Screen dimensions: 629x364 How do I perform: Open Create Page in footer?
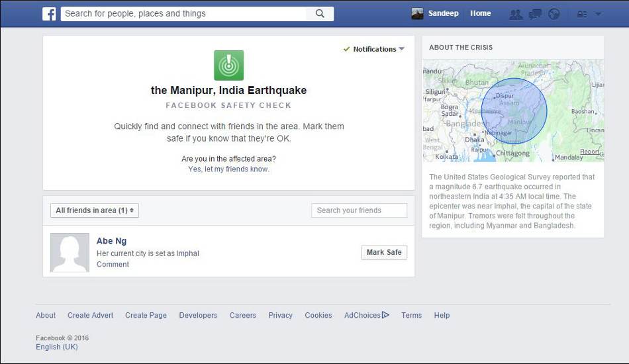click(x=146, y=316)
